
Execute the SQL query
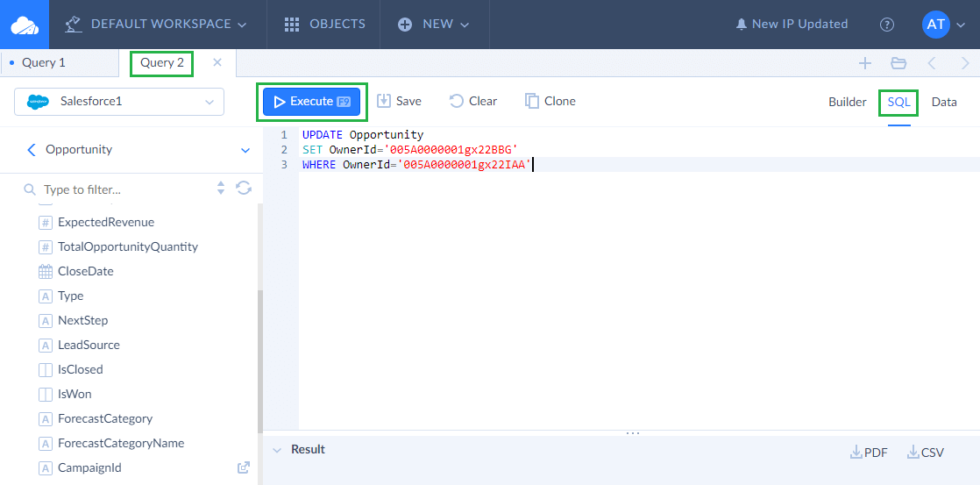coord(311,102)
